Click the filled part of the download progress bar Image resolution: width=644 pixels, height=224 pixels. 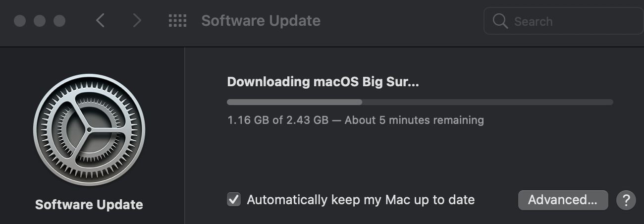294,102
